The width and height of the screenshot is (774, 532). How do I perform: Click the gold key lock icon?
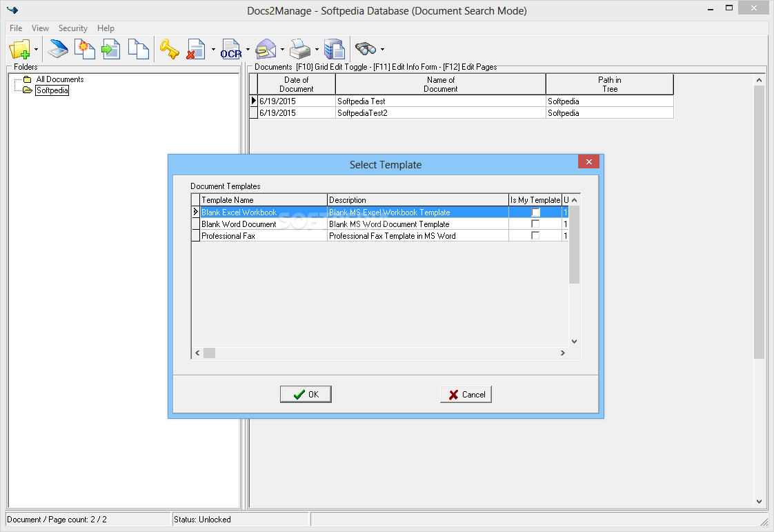[169, 49]
